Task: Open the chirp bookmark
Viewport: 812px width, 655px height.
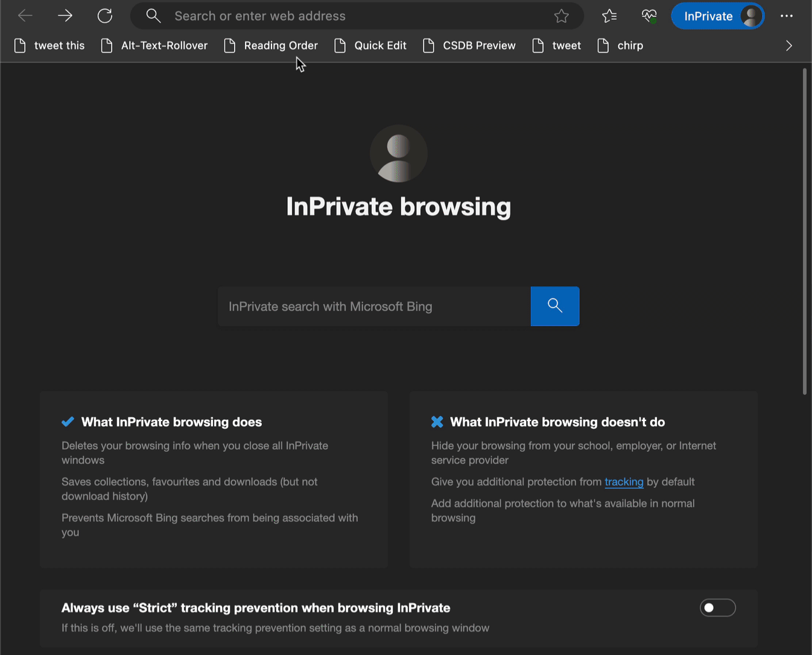Action: [x=620, y=46]
